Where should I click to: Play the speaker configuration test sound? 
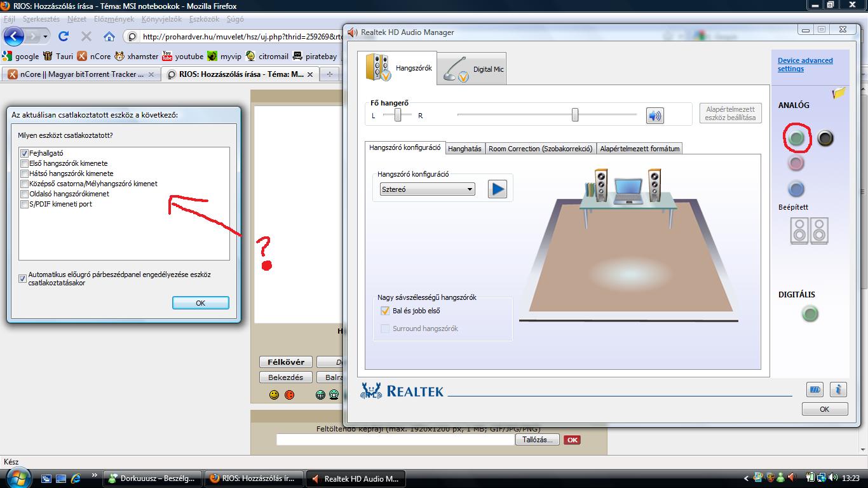pyautogui.click(x=497, y=189)
